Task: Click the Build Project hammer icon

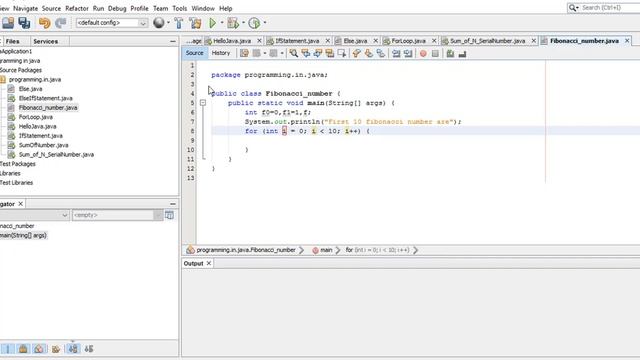Action: [178, 23]
